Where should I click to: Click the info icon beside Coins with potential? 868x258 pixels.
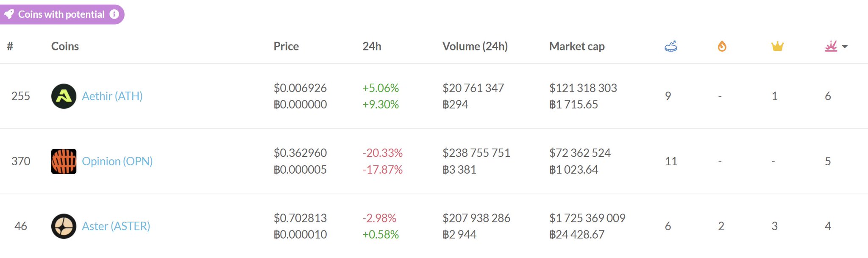pyautogui.click(x=114, y=14)
